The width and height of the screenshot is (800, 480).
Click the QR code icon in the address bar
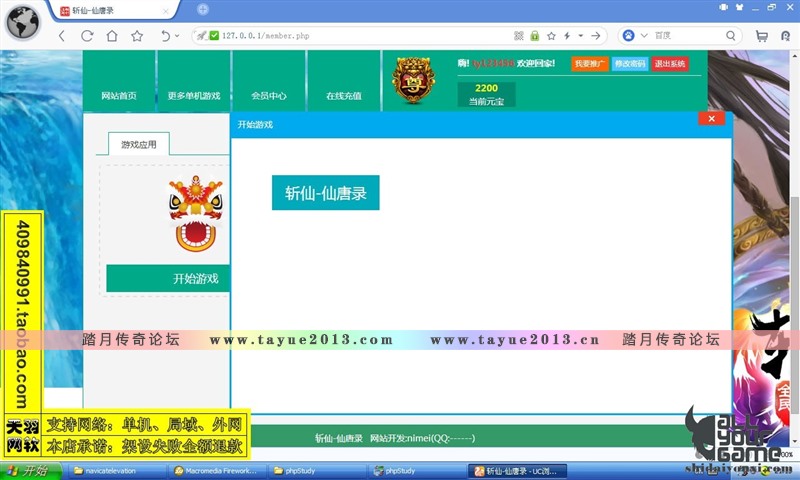pyautogui.click(x=518, y=36)
